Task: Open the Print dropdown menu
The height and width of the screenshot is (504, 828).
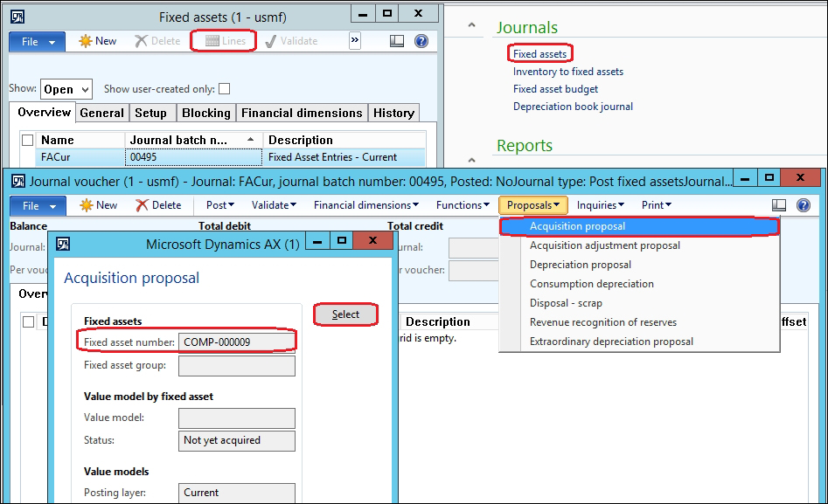Action: pos(657,205)
